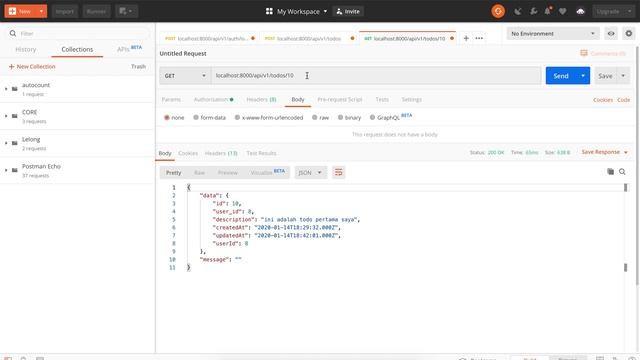
Task: Expand the CORE collection
Action: pyautogui.click(x=6, y=116)
